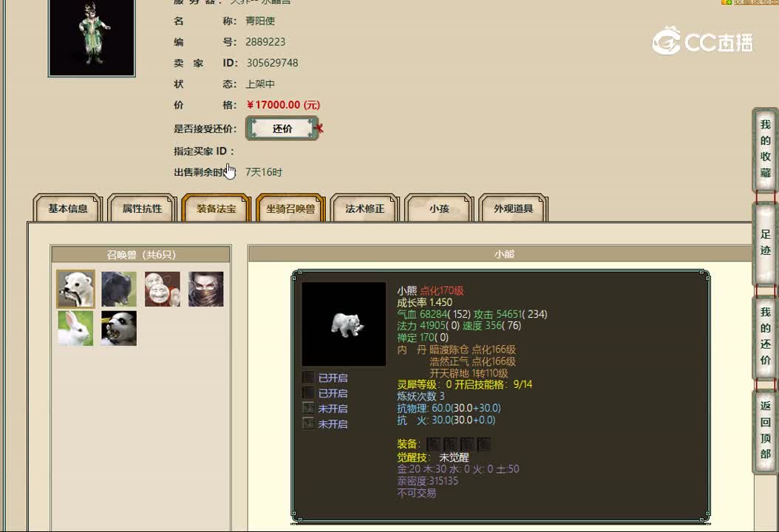Image resolution: width=779 pixels, height=532 pixels.
Task: Click the remaining time 7天16时
Action: tap(264, 172)
